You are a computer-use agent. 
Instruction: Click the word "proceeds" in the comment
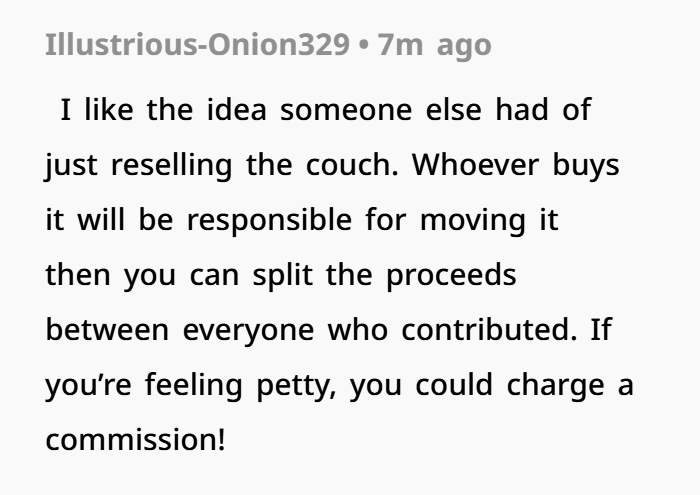pos(463,275)
